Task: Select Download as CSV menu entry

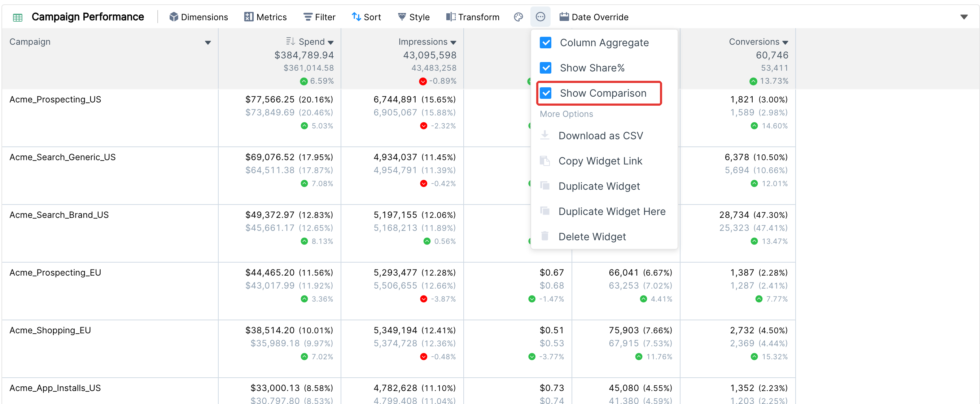Action: pyautogui.click(x=604, y=135)
